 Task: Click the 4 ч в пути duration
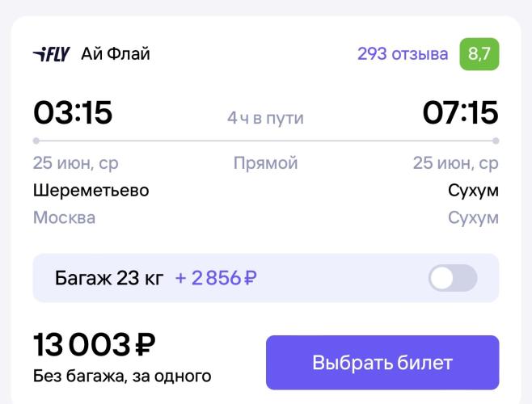click(265, 118)
